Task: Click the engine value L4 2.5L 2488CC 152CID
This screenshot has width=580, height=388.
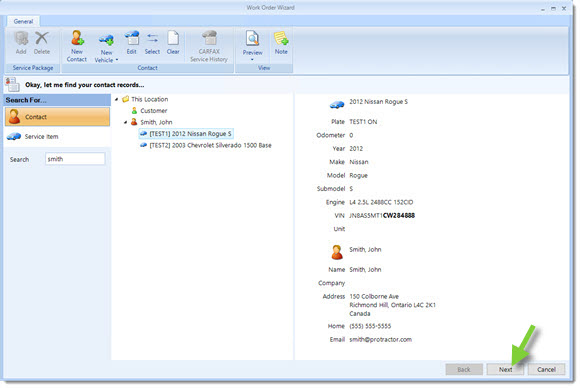Action: tap(381, 202)
